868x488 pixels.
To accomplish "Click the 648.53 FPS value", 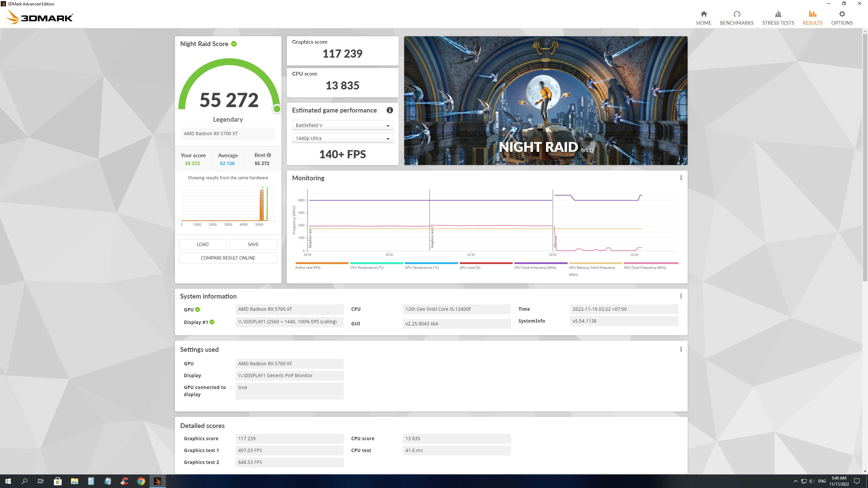I will [x=289, y=462].
